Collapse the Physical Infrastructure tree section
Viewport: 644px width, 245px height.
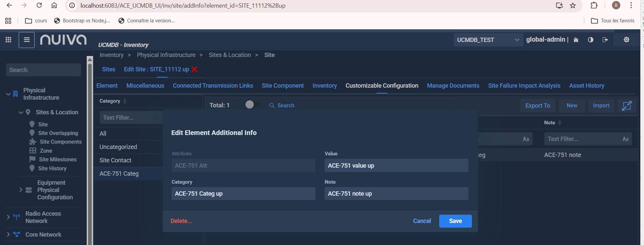point(8,94)
